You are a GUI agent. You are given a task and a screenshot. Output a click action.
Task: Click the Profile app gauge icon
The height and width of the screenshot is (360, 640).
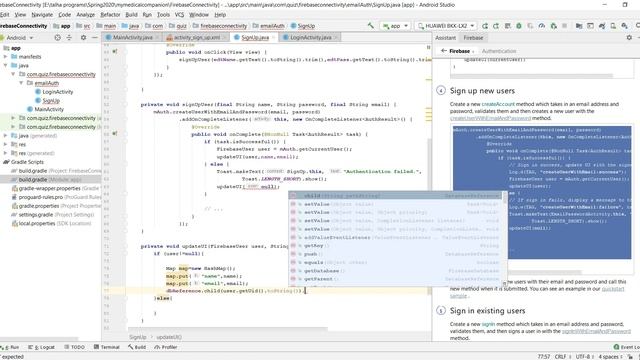[542, 26]
